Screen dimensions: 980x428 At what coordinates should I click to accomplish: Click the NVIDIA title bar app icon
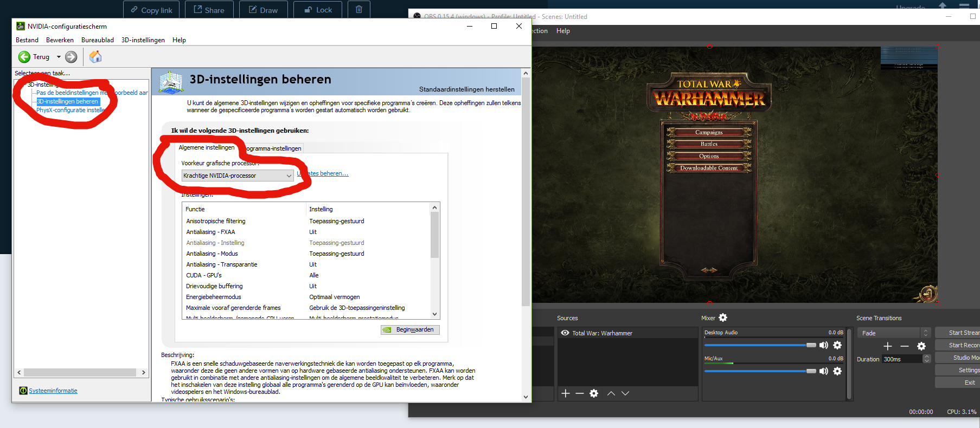coord(21,26)
